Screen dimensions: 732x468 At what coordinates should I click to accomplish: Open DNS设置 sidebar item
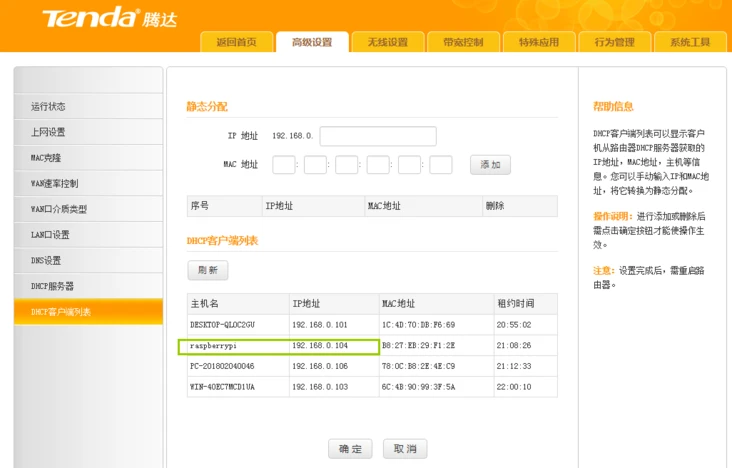(x=88, y=260)
